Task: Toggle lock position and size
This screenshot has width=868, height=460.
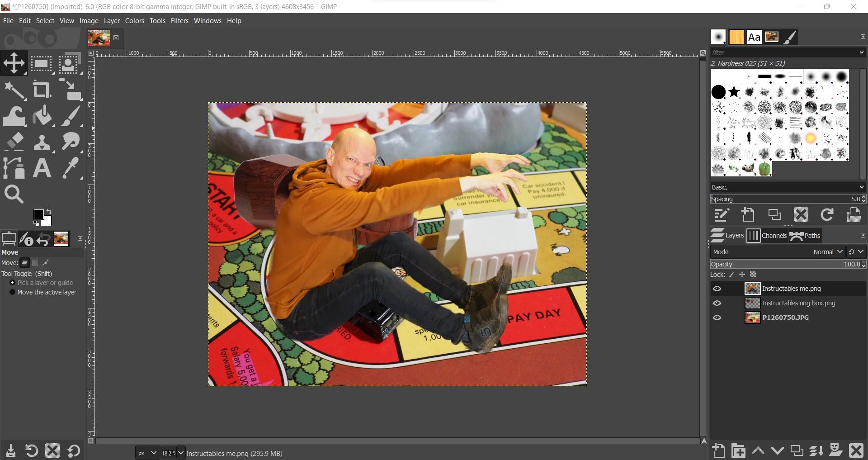Action: (742, 275)
